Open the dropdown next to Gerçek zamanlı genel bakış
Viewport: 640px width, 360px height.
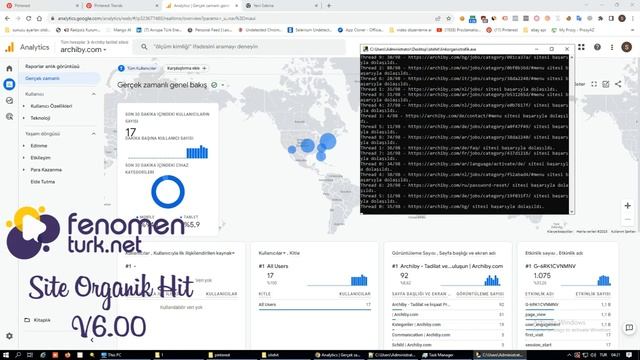tap(223, 85)
